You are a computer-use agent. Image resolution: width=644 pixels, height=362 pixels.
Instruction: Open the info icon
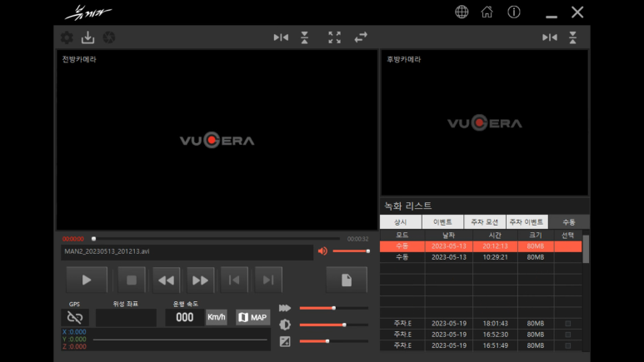click(x=514, y=12)
